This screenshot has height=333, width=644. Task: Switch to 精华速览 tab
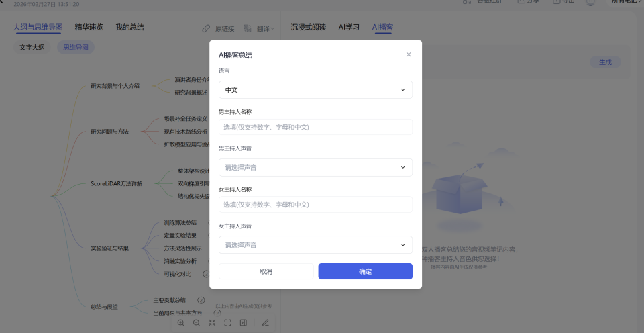89,27
